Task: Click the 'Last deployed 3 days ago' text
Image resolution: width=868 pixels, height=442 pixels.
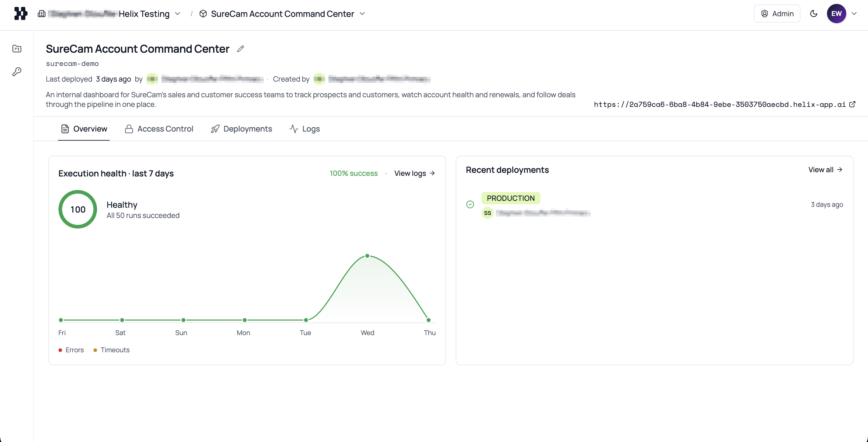Action: pyautogui.click(x=88, y=79)
